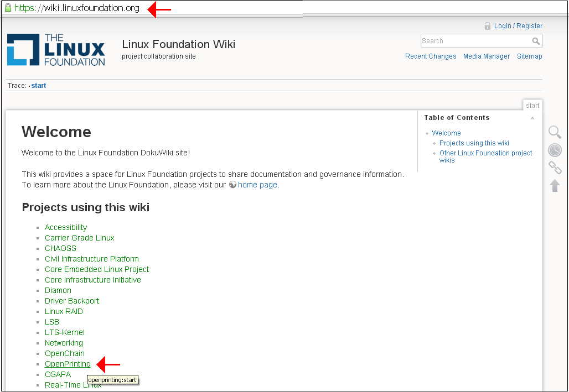Screen dimensions: 569x392
Task: Open the Diamon project link
Action: coord(58,290)
